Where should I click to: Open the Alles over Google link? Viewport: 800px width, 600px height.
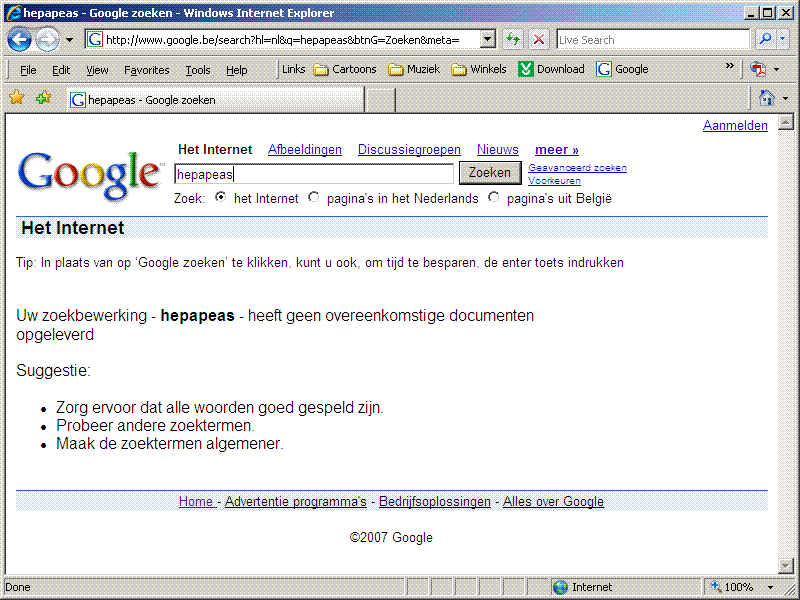pos(553,502)
